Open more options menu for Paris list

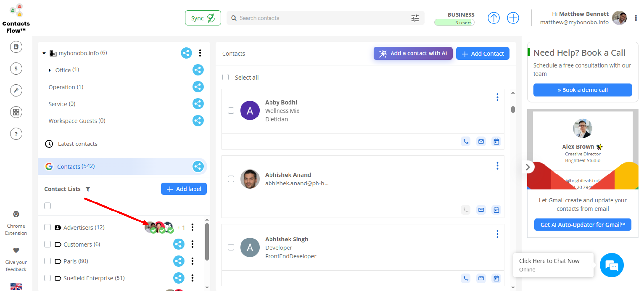click(193, 261)
